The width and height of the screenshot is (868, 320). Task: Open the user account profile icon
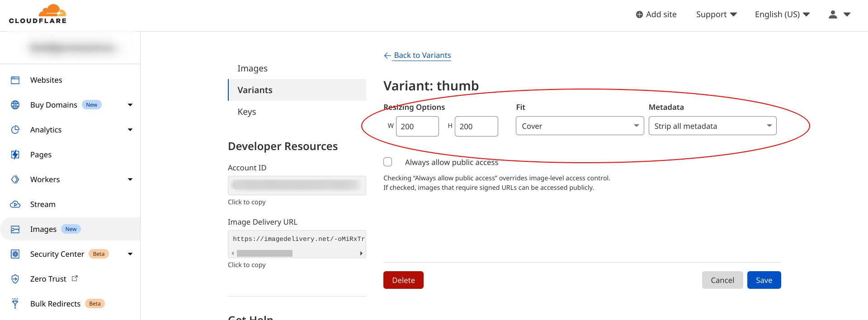833,14
